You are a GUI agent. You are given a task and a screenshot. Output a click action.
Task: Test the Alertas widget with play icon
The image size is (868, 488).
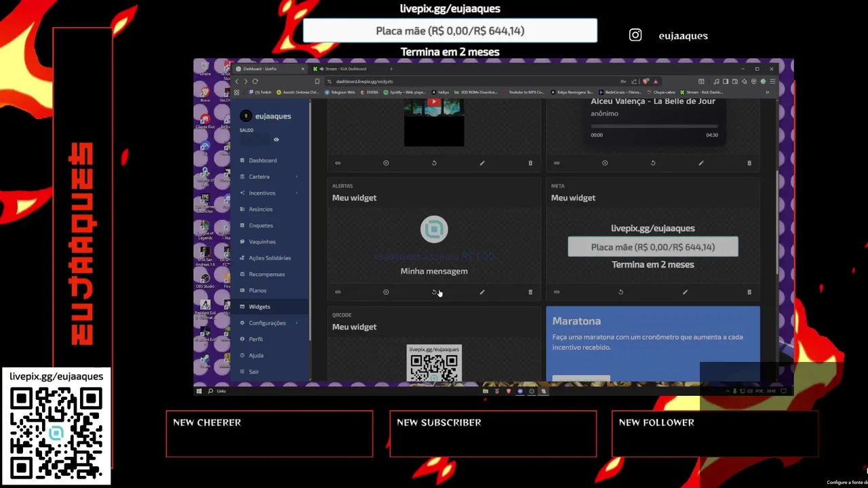[386, 292]
